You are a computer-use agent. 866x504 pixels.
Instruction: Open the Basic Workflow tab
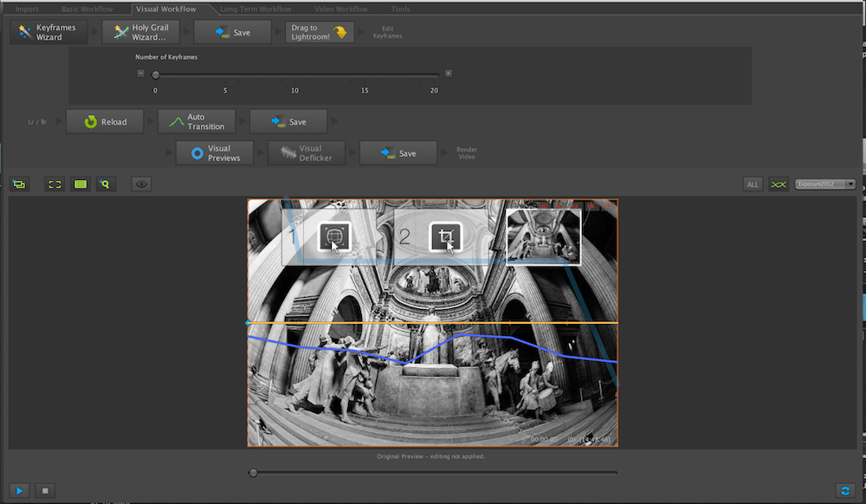point(87,9)
